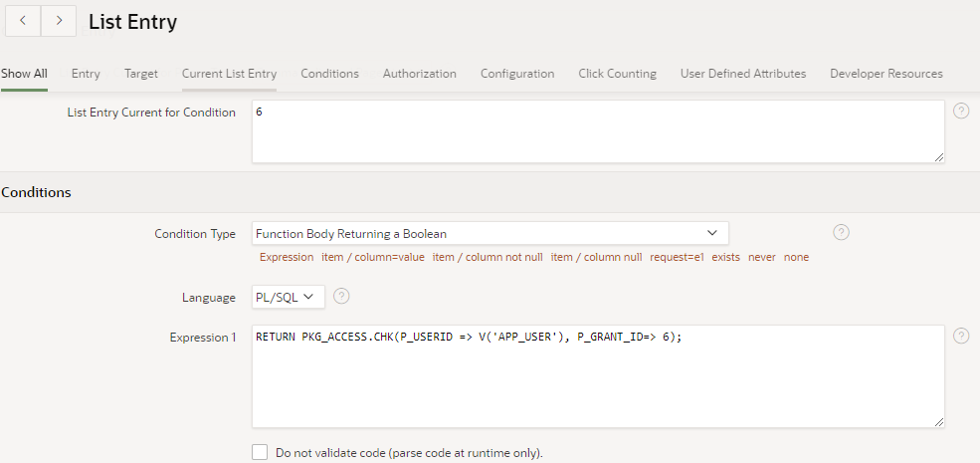Switch to Developer Resources tab

pos(886,74)
